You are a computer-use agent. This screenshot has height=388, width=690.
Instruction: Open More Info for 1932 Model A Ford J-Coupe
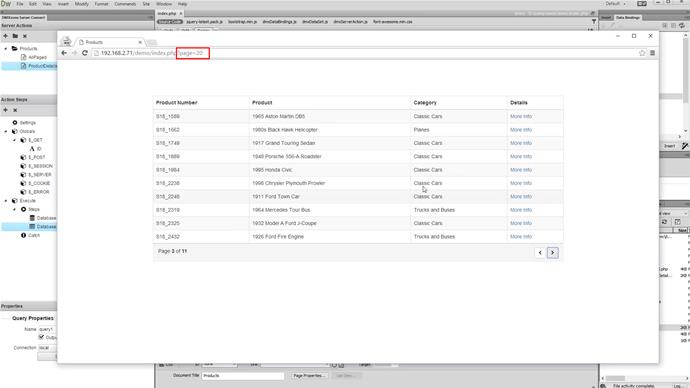(521, 223)
